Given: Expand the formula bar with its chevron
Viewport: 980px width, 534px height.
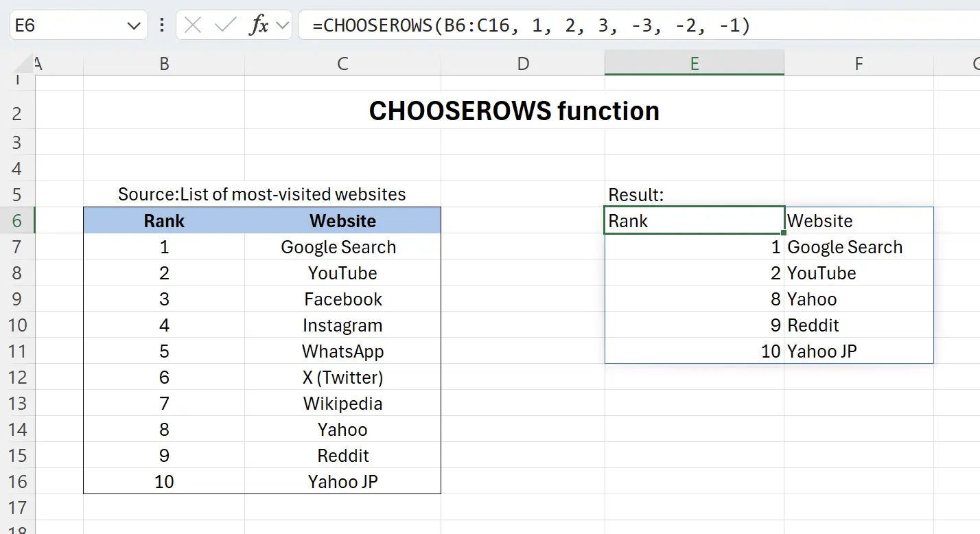Looking at the screenshot, I should (283, 25).
